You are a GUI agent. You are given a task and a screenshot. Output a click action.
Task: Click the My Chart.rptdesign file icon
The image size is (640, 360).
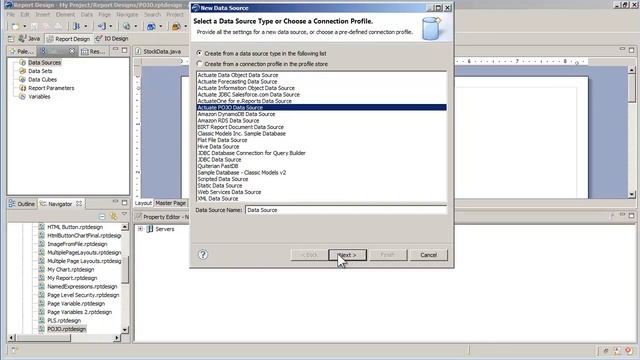(x=42, y=269)
